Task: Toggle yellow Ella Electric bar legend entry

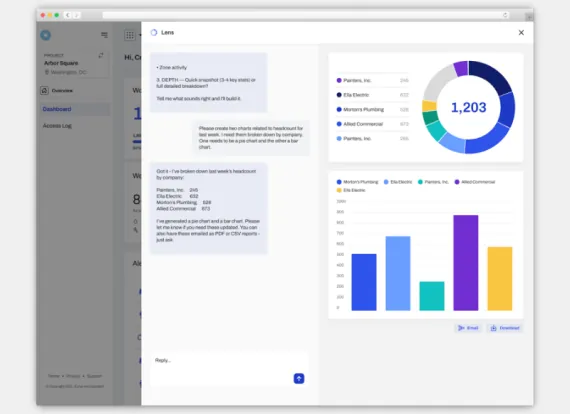Action: pyautogui.click(x=351, y=190)
